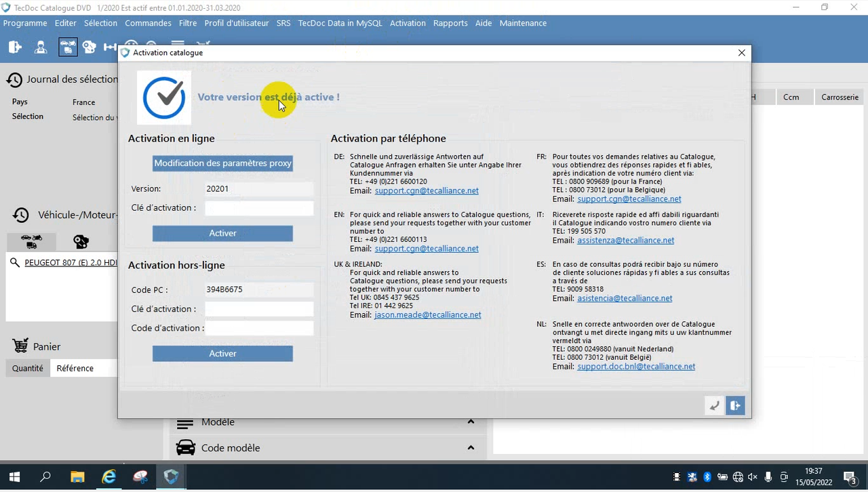Click the Version field showing 20201
This screenshot has width=868, height=492.
pyautogui.click(x=259, y=189)
